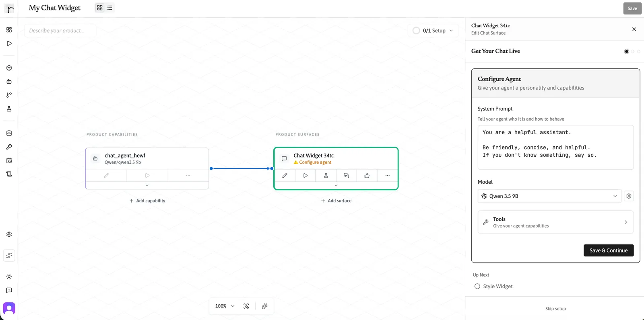Open the Model dropdown showing Qwen 3.5 9B
The height and width of the screenshot is (320, 644).
[549, 196]
